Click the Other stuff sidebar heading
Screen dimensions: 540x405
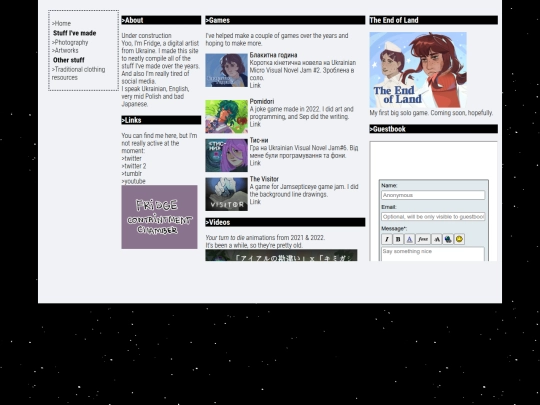coord(69,60)
